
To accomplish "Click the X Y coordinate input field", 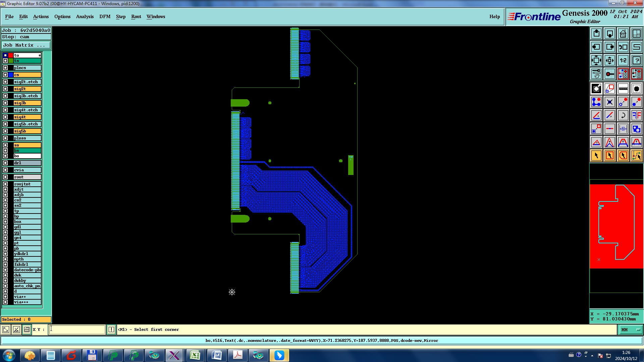I will 77,329.
